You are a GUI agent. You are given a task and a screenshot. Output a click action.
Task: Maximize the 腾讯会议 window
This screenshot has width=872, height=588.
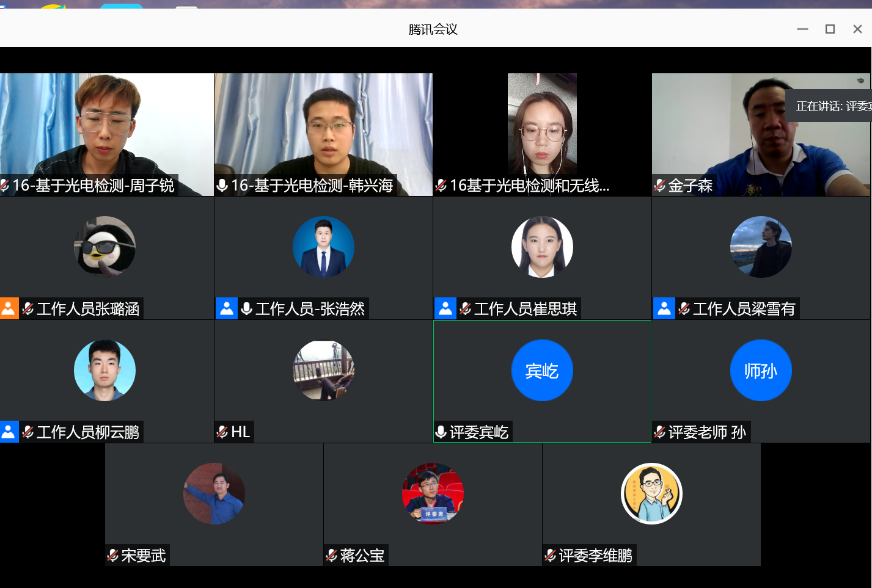coord(830,29)
